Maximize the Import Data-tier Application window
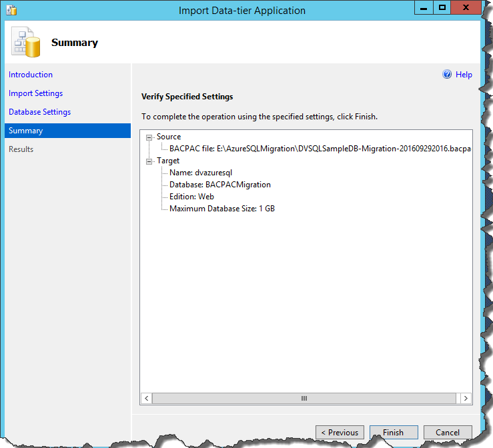 click(x=442, y=7)
